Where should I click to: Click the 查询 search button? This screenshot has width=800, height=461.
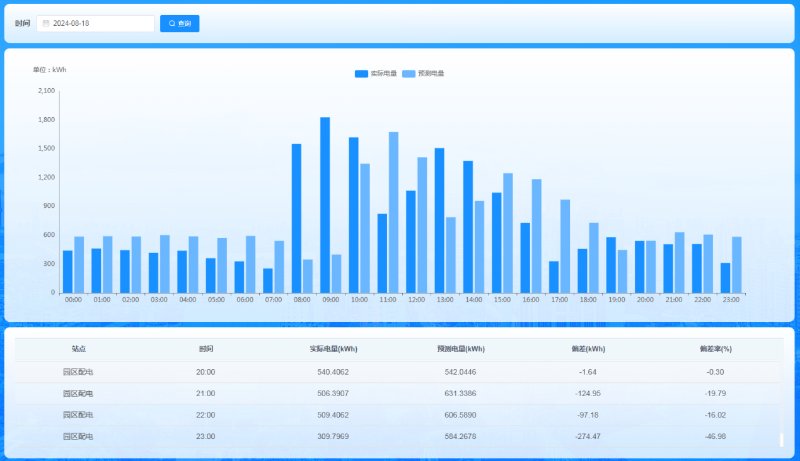point(180,23)
